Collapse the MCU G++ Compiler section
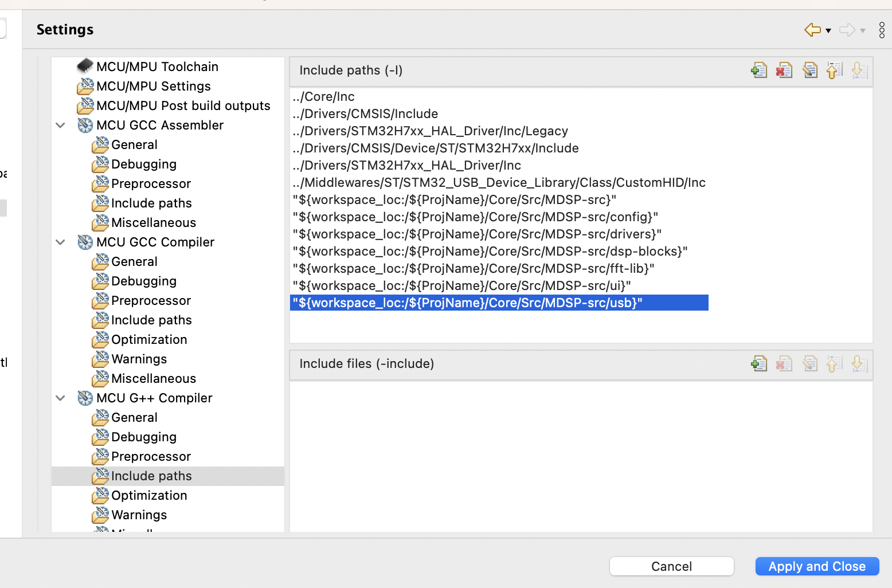The image size is (892, 588). coord(60,398)
